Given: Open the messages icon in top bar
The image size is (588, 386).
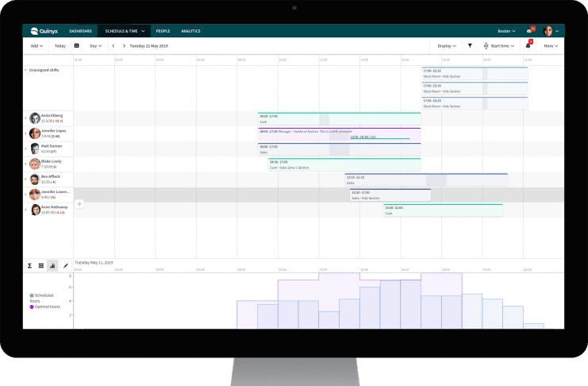Looking at the screenshot, I should tap(530, 31).
